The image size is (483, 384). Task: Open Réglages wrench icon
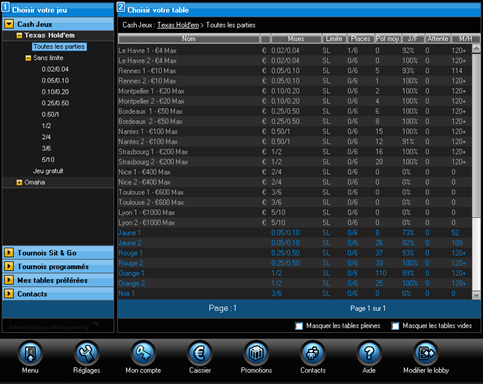(x=87, y=353)
